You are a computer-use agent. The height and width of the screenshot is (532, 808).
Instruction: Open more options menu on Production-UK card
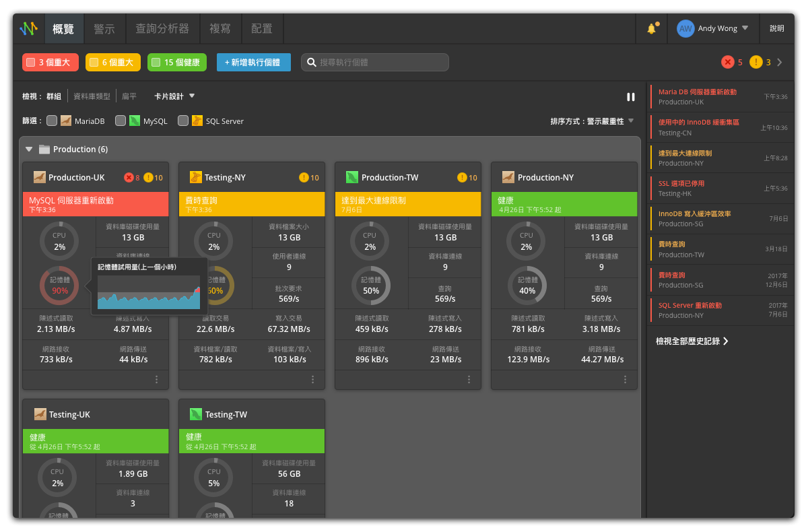point(157,380)
